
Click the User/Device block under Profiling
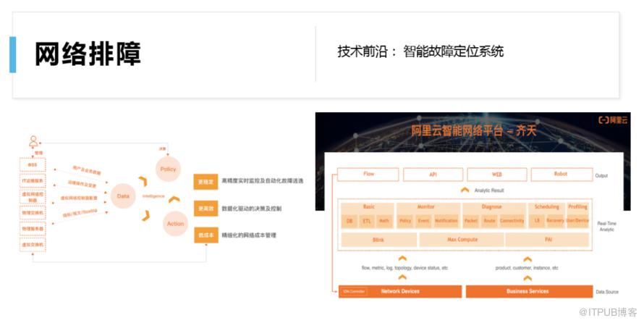577,221
